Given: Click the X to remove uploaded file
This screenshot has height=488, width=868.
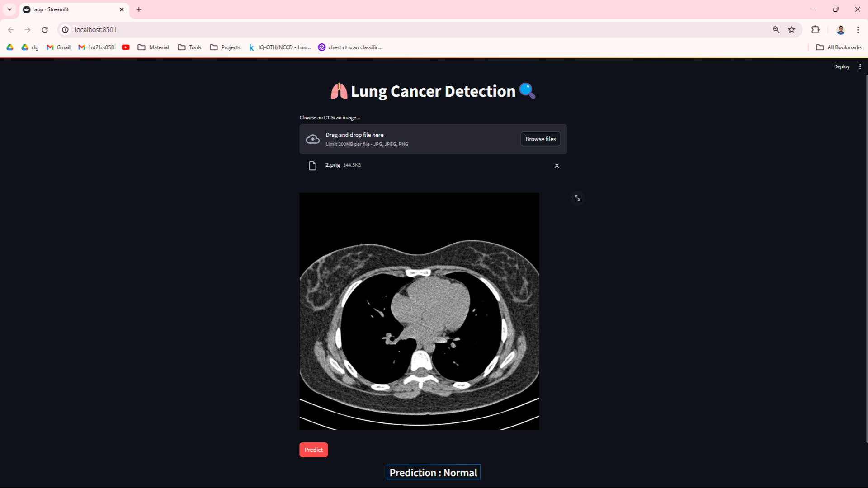Looking at the screenshot, I should (x=557, y=165).
